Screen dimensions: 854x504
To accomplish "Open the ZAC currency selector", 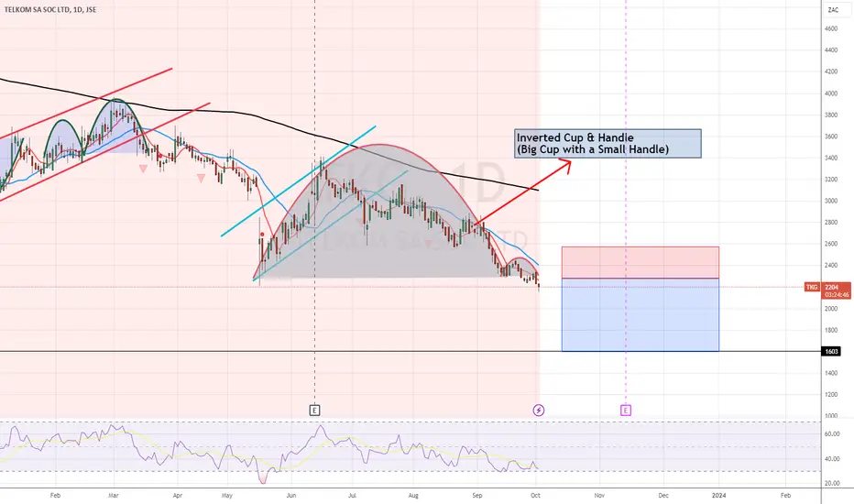I will (x=833, y=10).
